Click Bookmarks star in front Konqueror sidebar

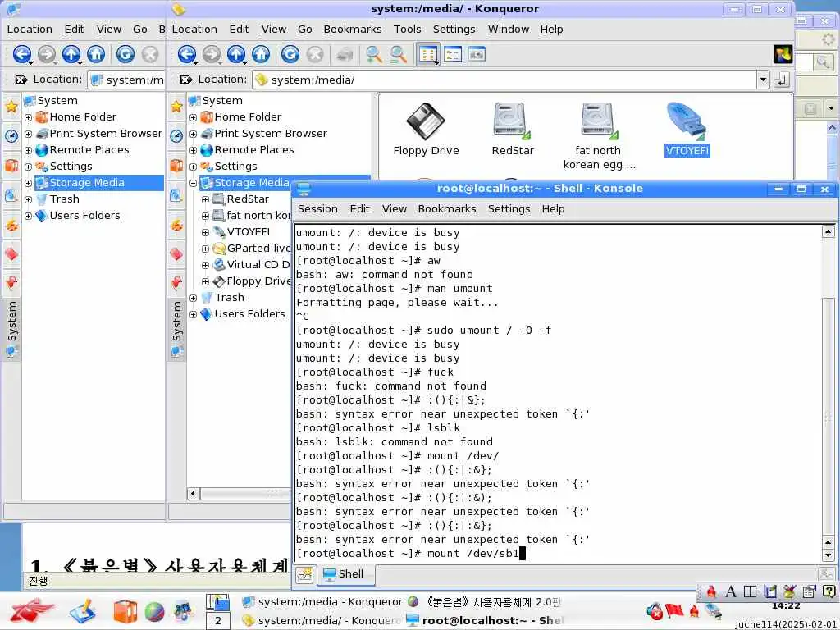(176, 106)
